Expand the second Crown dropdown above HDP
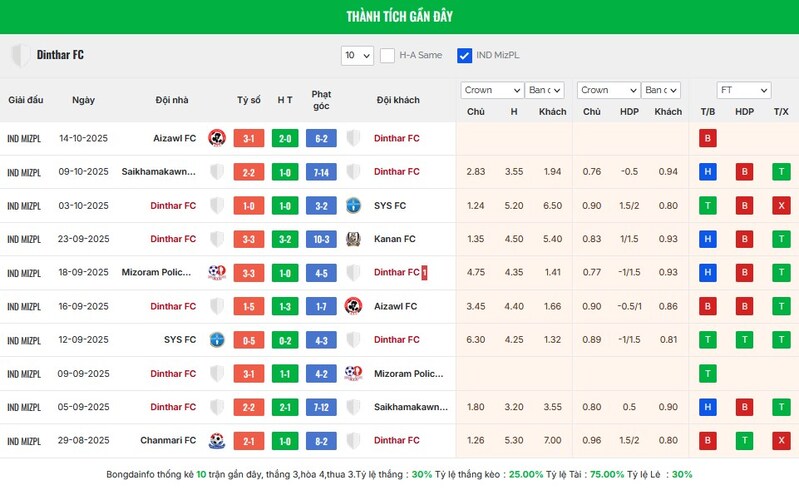This screenshot has width=799, height=490. (608, 90)
